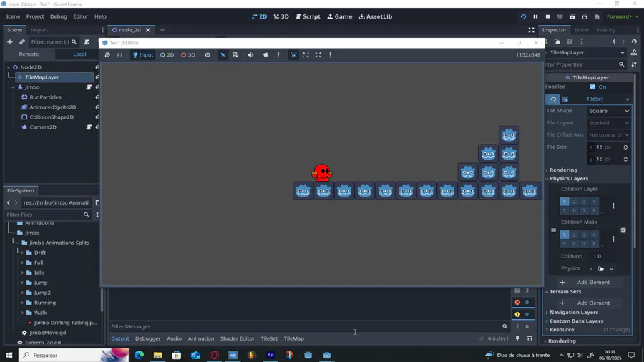Screen dimensions: 644x362
Task: Expand the Running folder in FileSystem
Action: [x=23, y=303]
